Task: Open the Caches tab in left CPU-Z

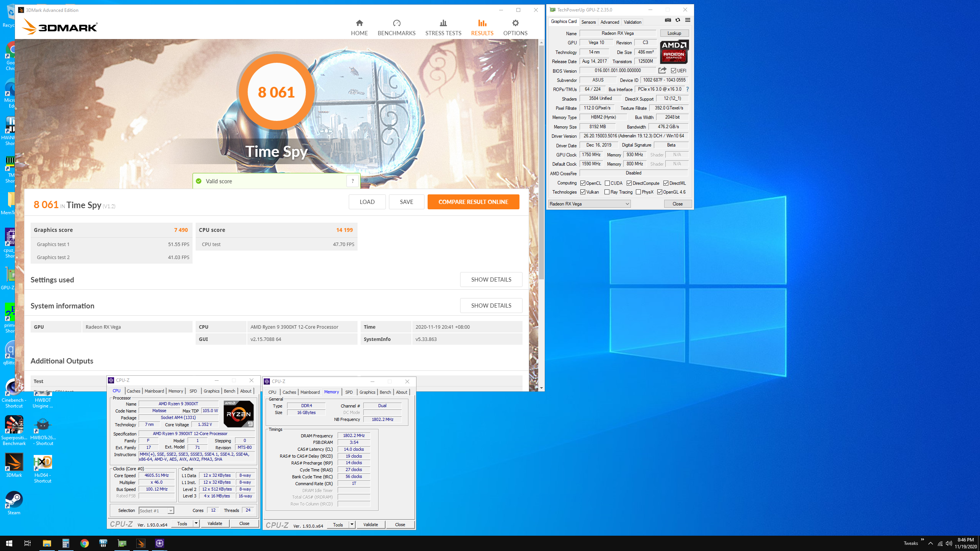Action: pos(133,391)
